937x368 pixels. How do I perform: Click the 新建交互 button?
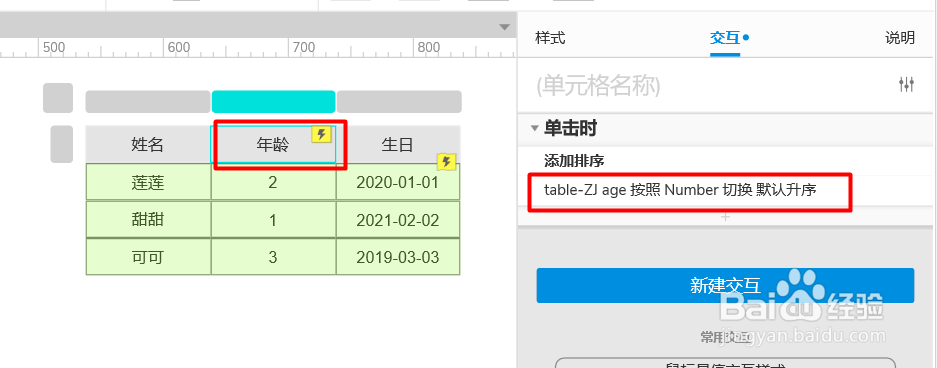(725, 286)
